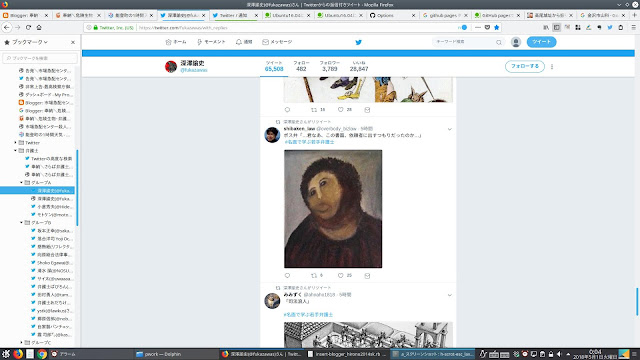Viewport: 640px width, 360px height.
Task: Expand the グループC bookmark folder
Action: pyautogui.click(x=21, y=342)
